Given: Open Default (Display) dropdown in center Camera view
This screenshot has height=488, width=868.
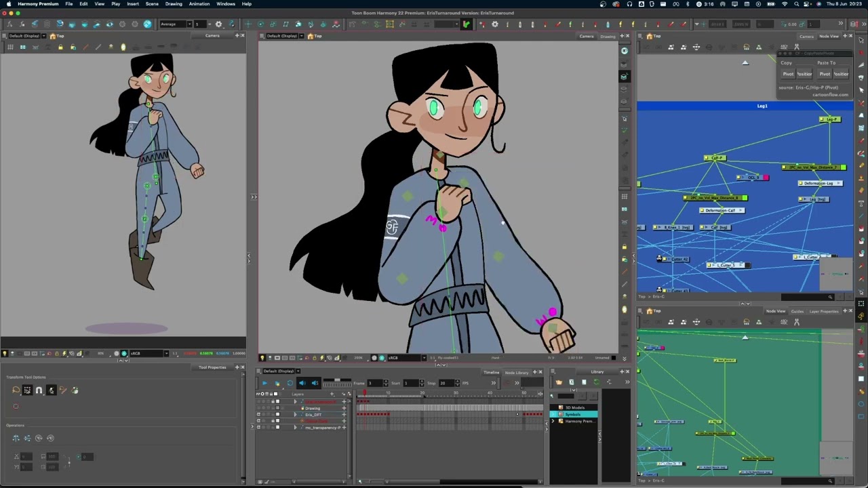Looking at the screenshot, I should pyautogui.click(x=285, y=36).
